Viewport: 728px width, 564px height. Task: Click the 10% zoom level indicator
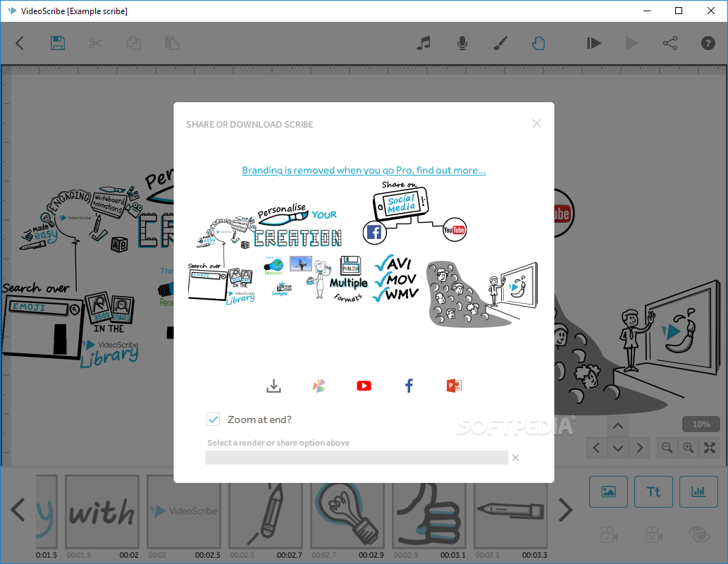pyautogui.click(x=701, y=424)
